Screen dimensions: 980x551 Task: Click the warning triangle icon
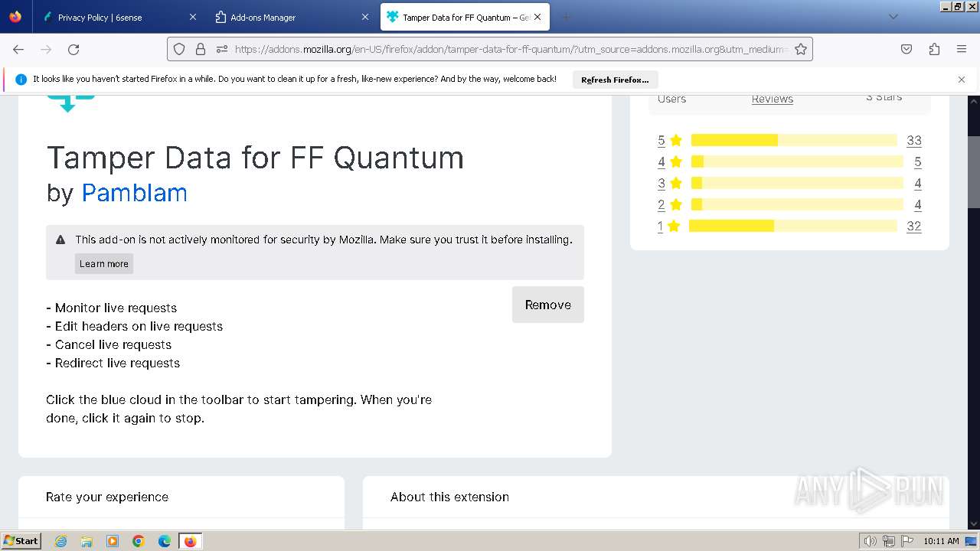(x=60, y=240)
